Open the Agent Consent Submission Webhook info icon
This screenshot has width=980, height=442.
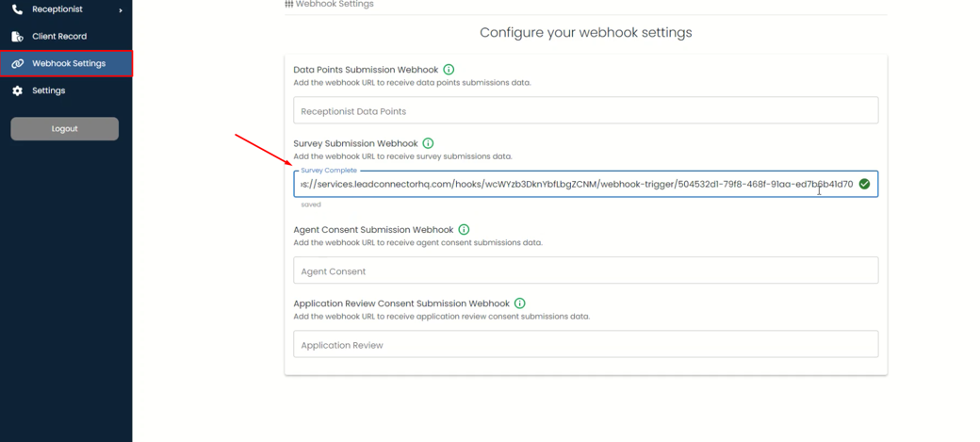click(x=464, y=229)
